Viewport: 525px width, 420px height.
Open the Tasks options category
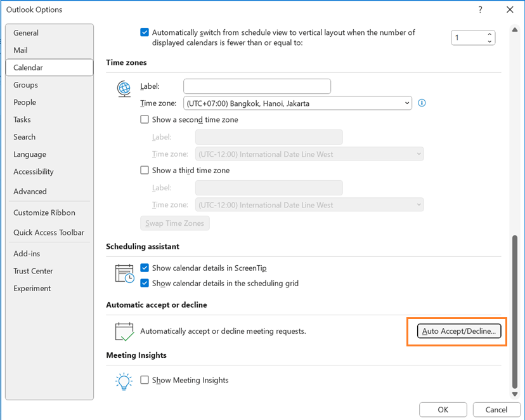pyautogui.click(x=49, y=119)
